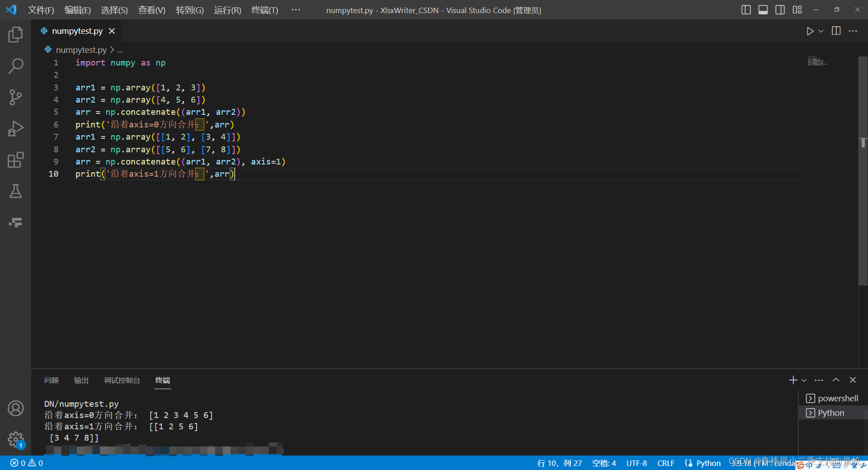Open the Run and Debug view
The image size is (868, 470).
[x=15, y=129]
